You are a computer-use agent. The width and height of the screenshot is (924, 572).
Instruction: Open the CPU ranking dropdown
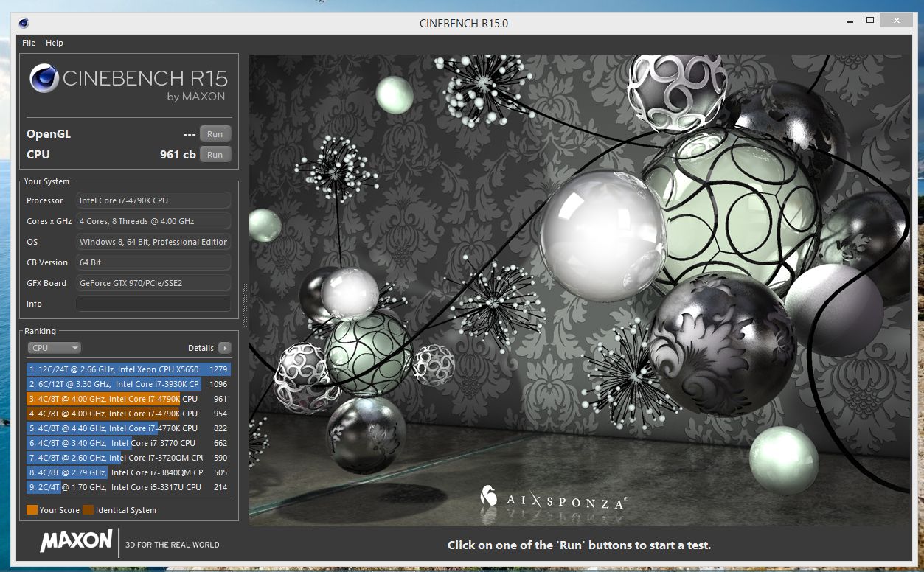click(54, 348)
